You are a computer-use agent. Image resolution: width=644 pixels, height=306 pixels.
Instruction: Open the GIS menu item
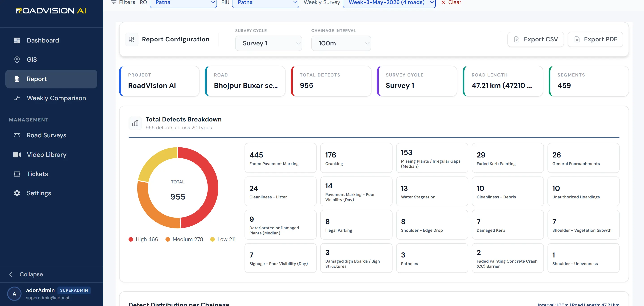pos(51,60)
